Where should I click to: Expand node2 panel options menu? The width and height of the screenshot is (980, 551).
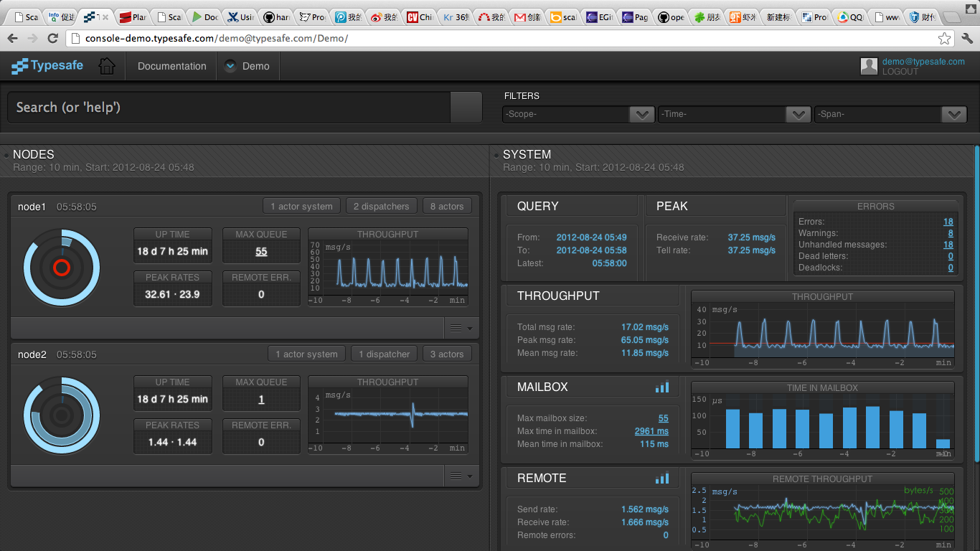point(461,476)
